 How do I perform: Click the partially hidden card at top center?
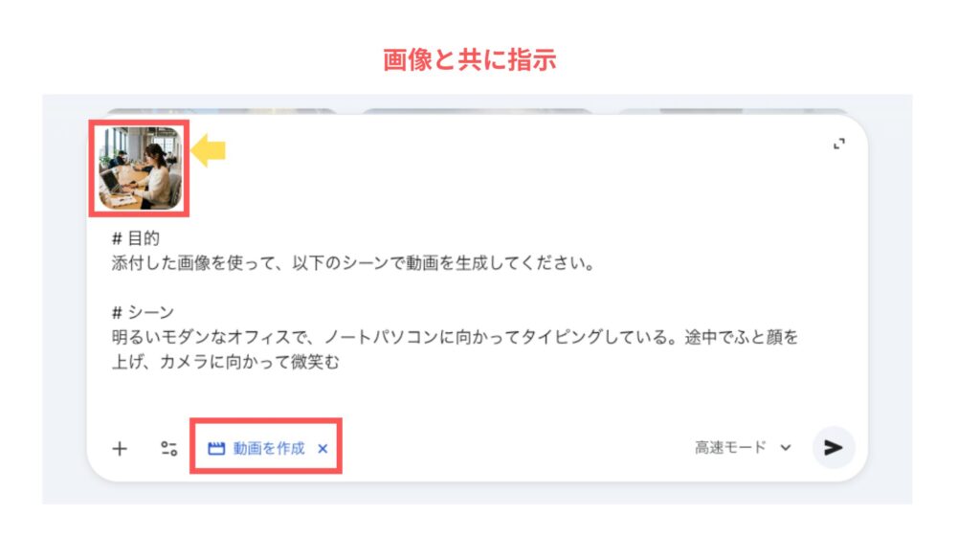[477, 111]
